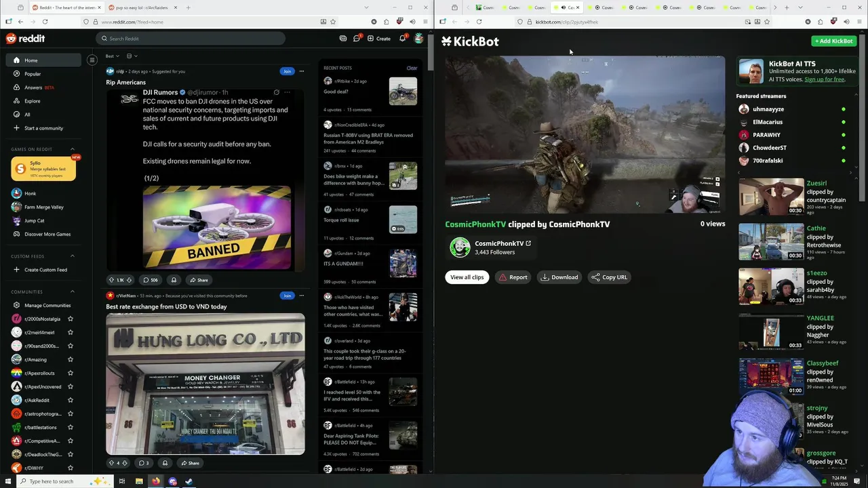Screen dimensions: 868x488
Task: Click Add KickBot button
Action: 834,41
